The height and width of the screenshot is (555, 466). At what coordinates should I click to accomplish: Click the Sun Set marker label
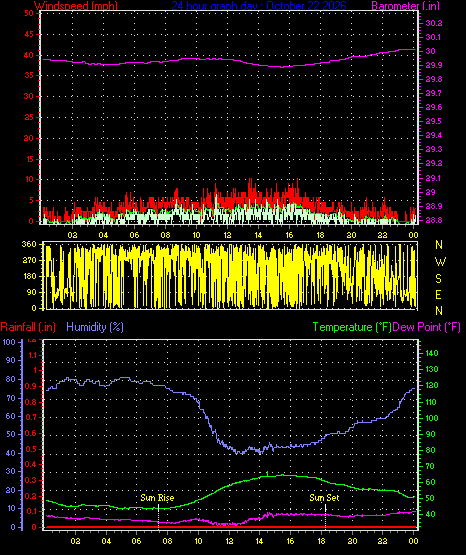(324, 498)
